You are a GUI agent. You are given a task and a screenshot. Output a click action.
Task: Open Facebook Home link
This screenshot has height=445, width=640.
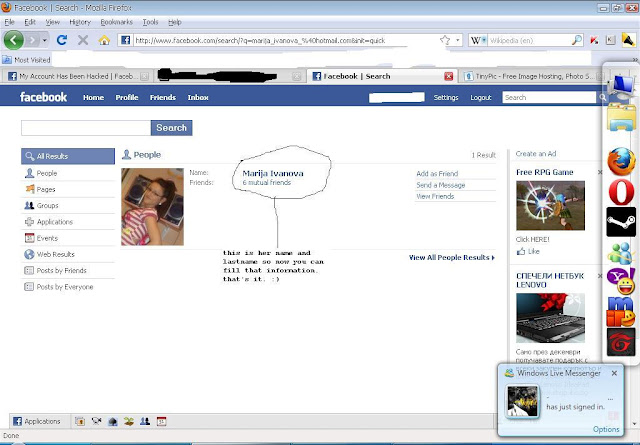pos(93,97)
